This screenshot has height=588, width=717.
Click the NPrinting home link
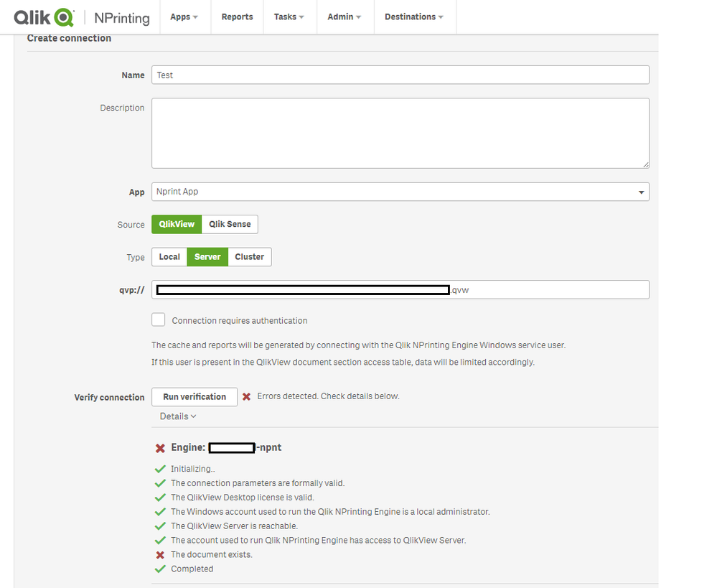[x=121, y=18]
